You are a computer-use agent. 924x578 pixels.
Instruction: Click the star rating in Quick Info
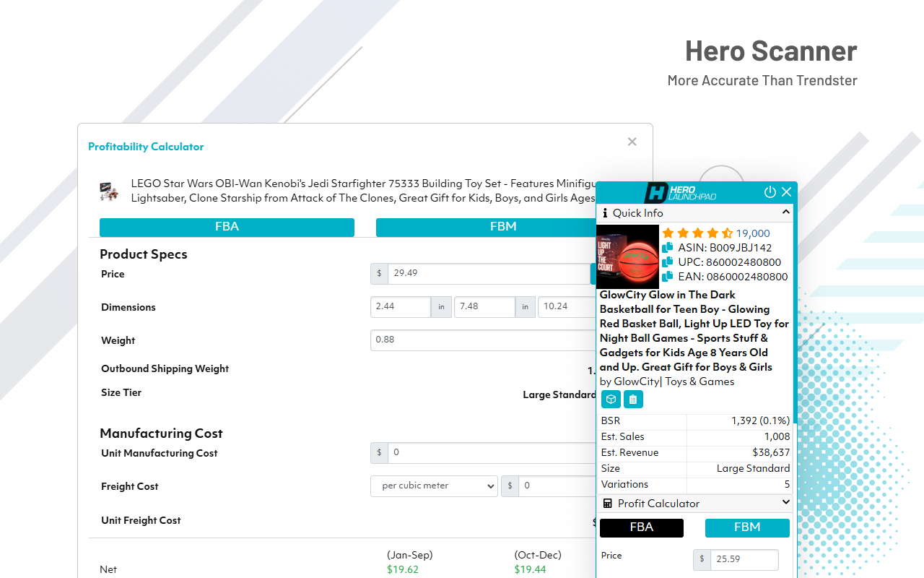pos(697,233)
